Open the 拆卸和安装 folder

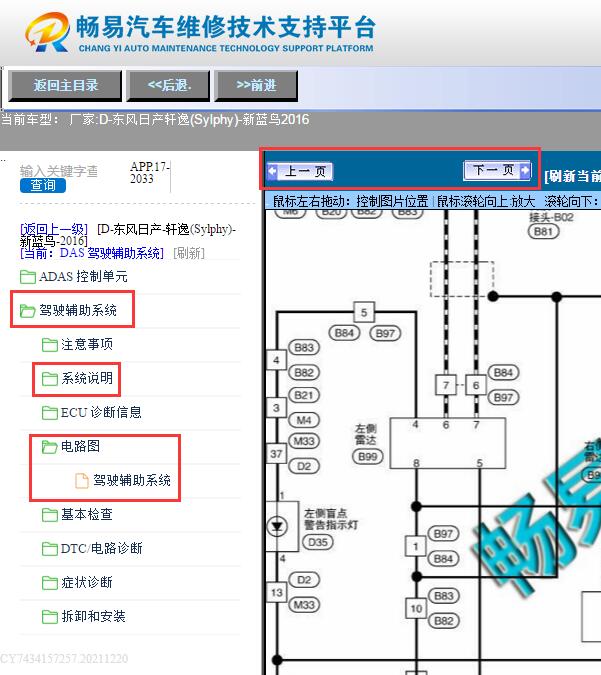[x=93, y=616]
